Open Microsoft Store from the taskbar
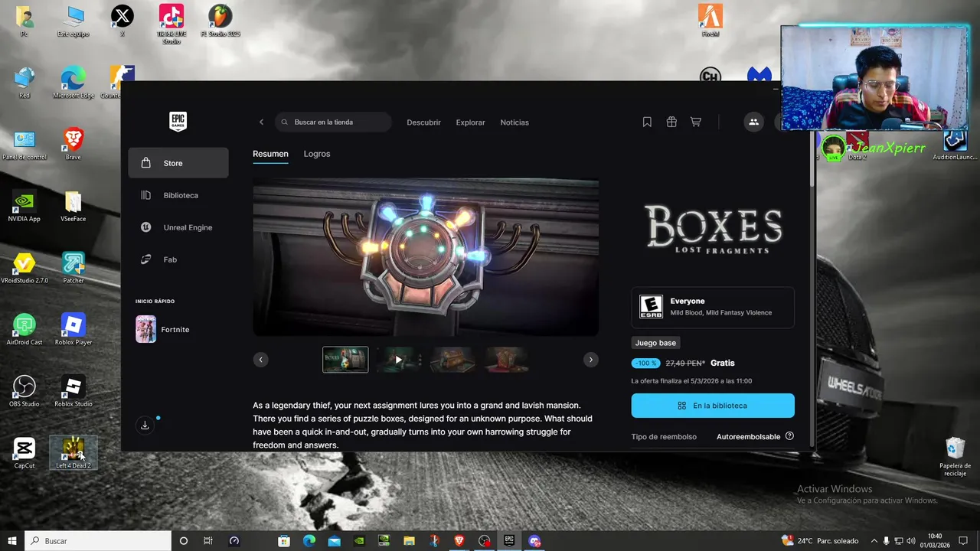Image resolution: width=980 pixels, height=551 pixels. [x=284, y=541]
